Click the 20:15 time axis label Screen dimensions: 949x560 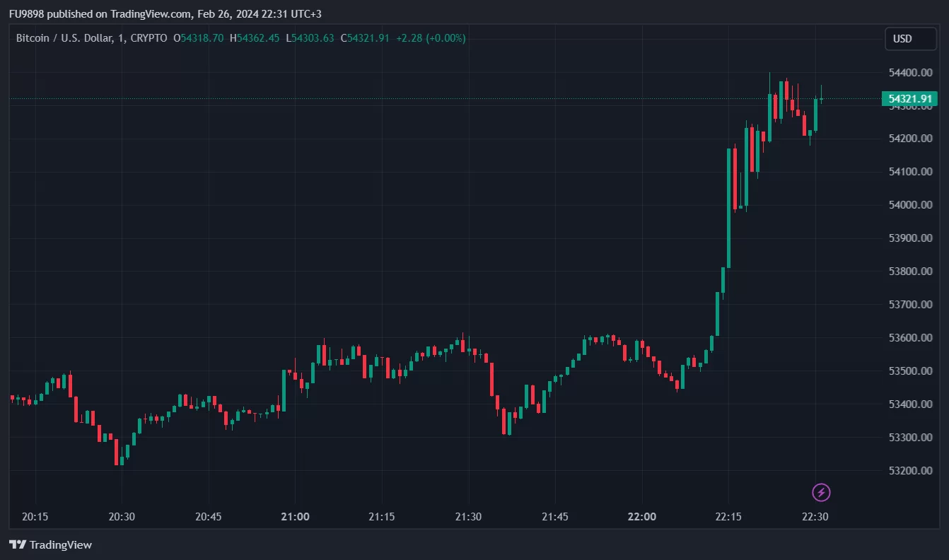tap(35, 517)
